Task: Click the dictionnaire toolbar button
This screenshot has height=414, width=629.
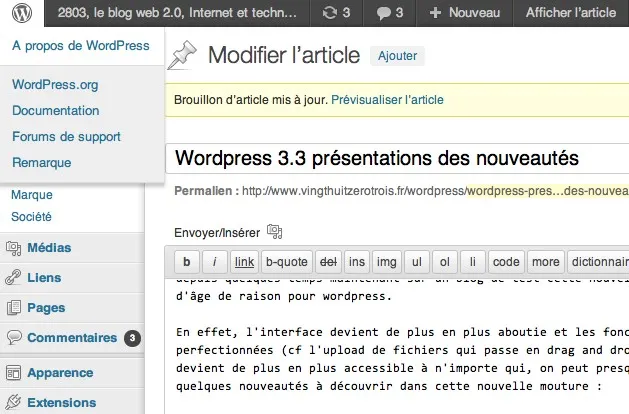Action: click(598, 262)
